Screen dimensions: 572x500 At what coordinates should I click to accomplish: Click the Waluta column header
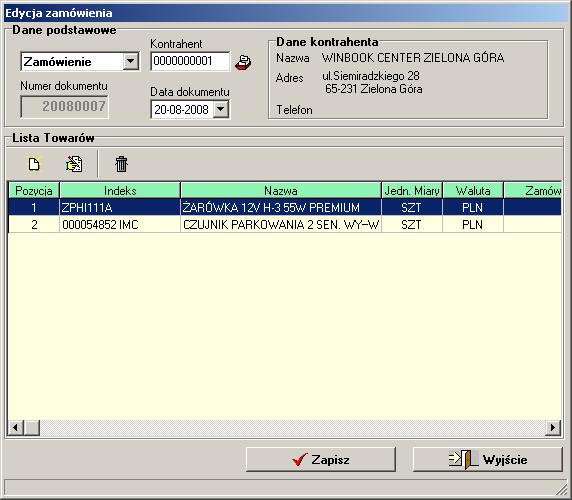[473, 190]
